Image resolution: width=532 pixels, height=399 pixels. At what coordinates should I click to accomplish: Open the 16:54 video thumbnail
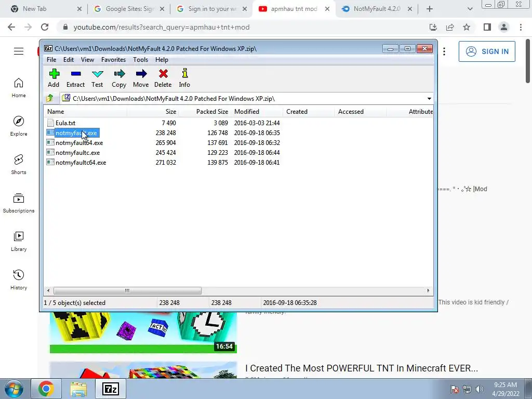[143, 332]
